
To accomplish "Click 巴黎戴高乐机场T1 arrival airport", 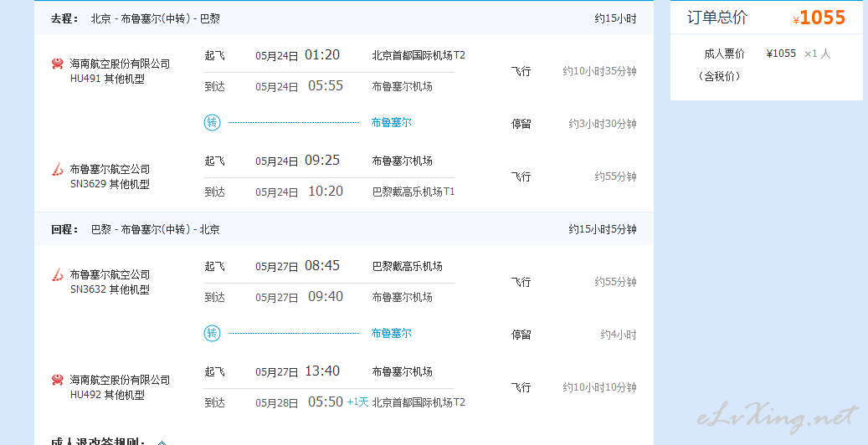I will [x=413, y=192].
